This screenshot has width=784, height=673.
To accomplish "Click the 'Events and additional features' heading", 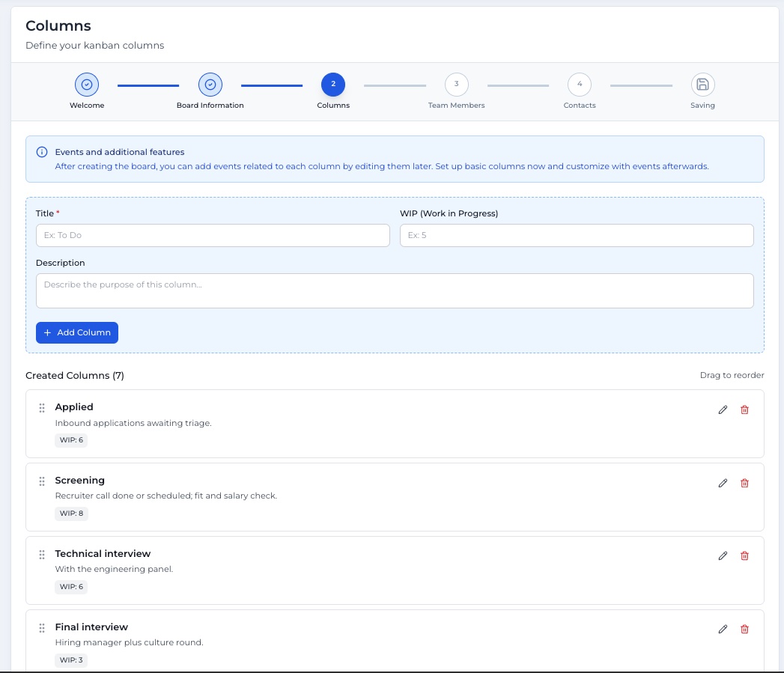I will tap(120, 152).
